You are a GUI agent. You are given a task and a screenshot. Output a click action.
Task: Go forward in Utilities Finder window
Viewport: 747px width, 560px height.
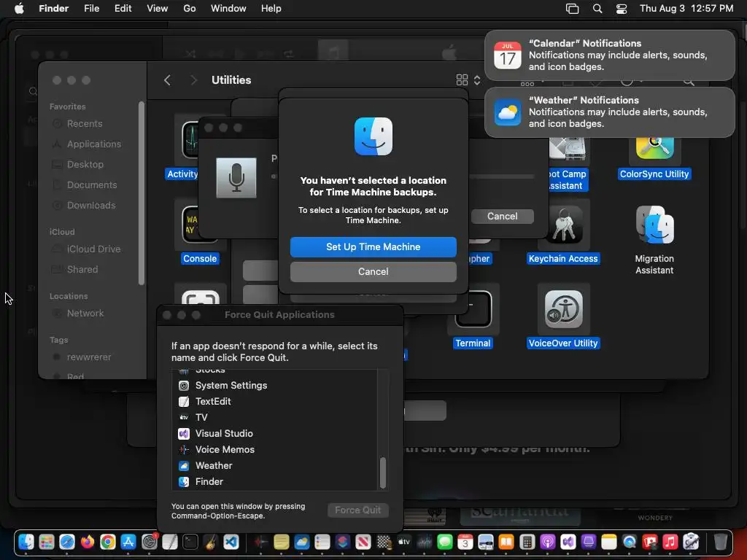pos(193,80)
